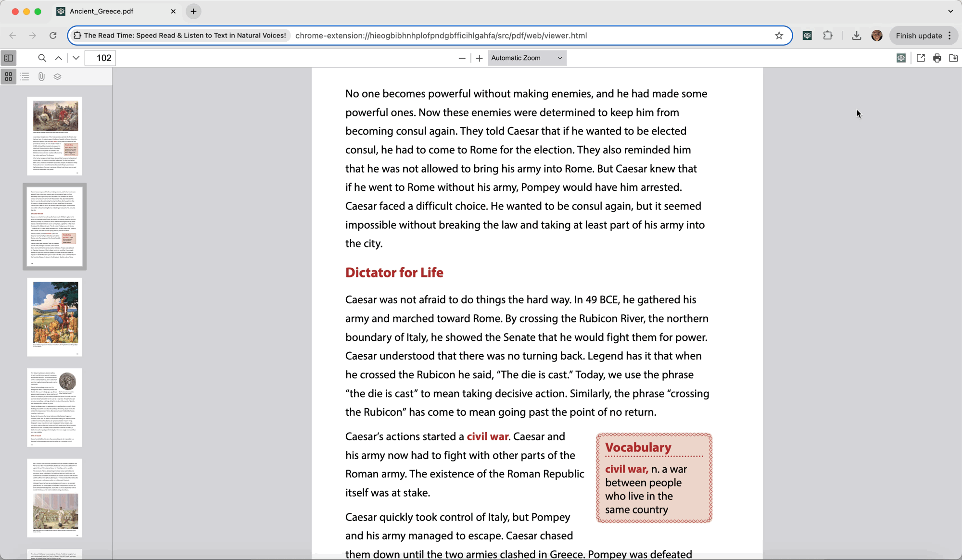962x560 pixels.
Task: Click the Read Time extension icon in Chrome toolbar
Action: pos(807,36)
